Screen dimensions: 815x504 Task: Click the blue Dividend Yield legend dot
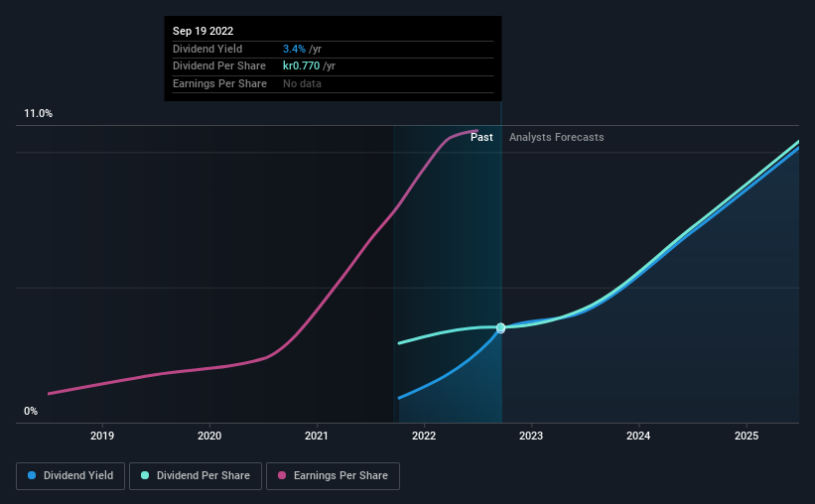pyautogui.click(x=32, y=475)
